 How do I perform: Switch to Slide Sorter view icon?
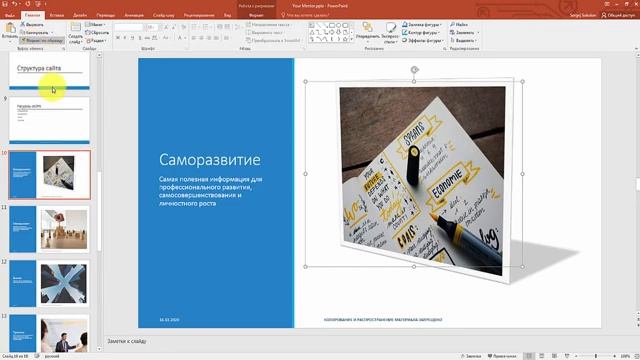pos(542,356)
